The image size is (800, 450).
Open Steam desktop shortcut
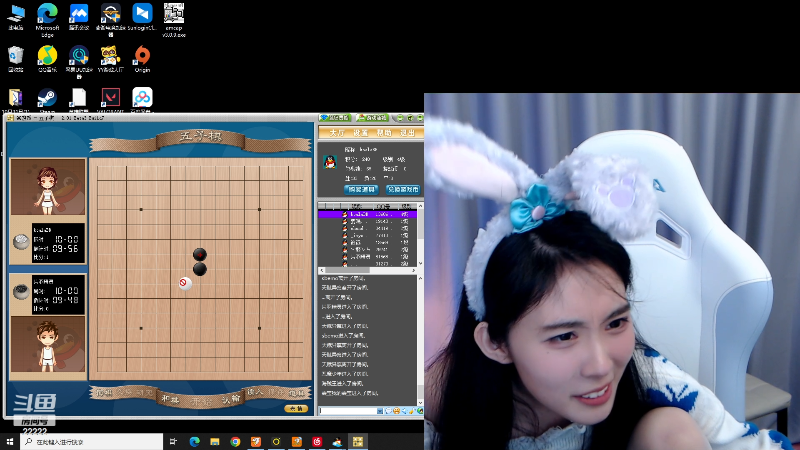coord(47,100)
